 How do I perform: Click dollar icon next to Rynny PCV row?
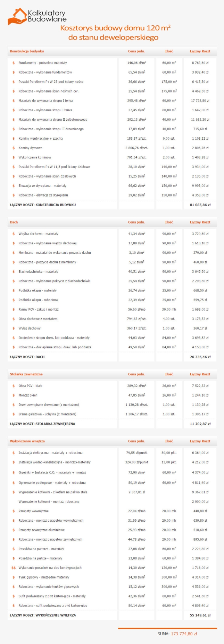tap(14, 310)
